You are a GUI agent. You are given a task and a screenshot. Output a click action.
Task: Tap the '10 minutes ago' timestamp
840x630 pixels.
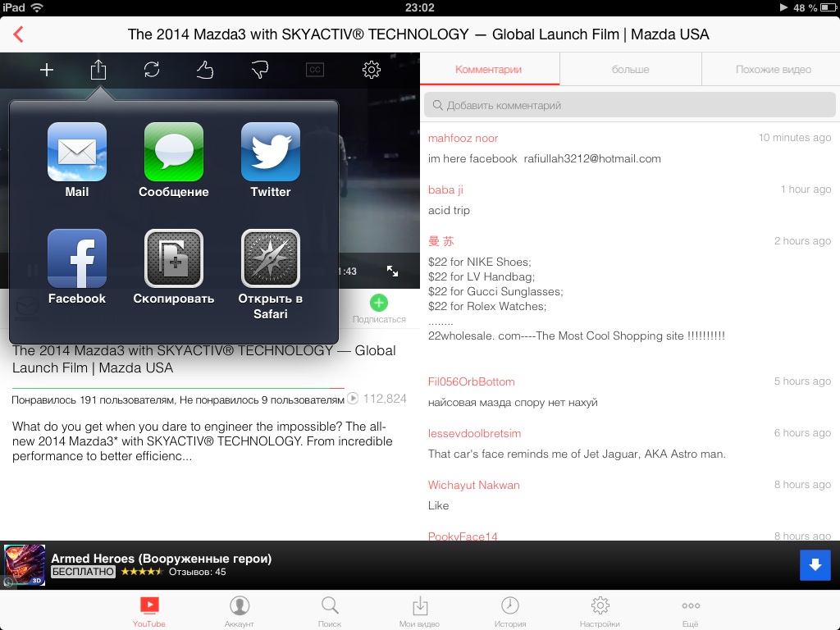pyautogui.click(x=794, y=138)
